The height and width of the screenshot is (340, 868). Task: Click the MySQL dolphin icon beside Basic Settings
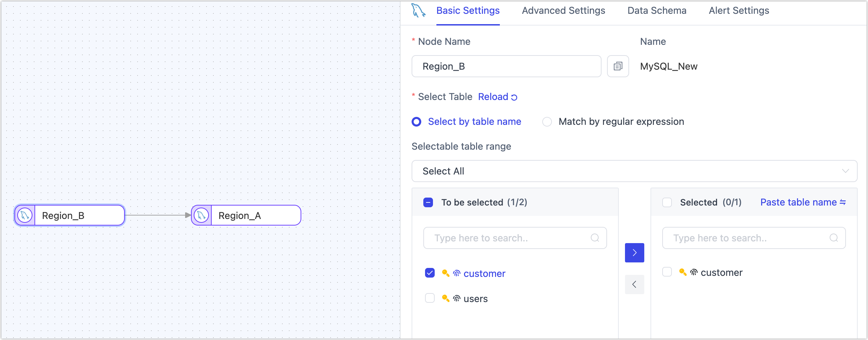pos(418,10)
